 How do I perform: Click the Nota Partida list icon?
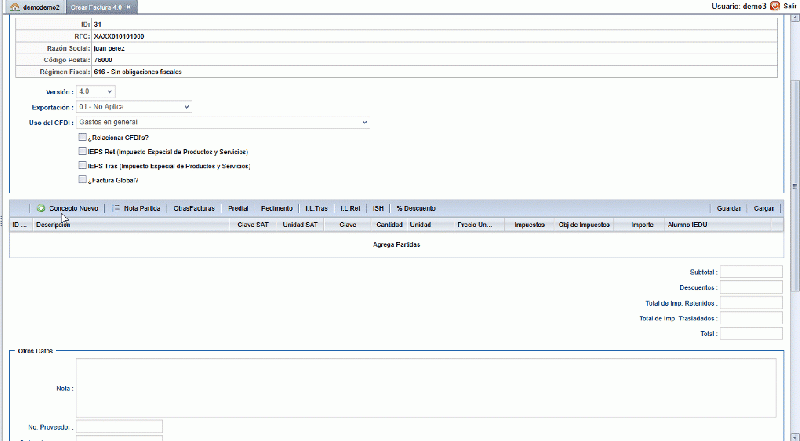click(x=116, y=208)
